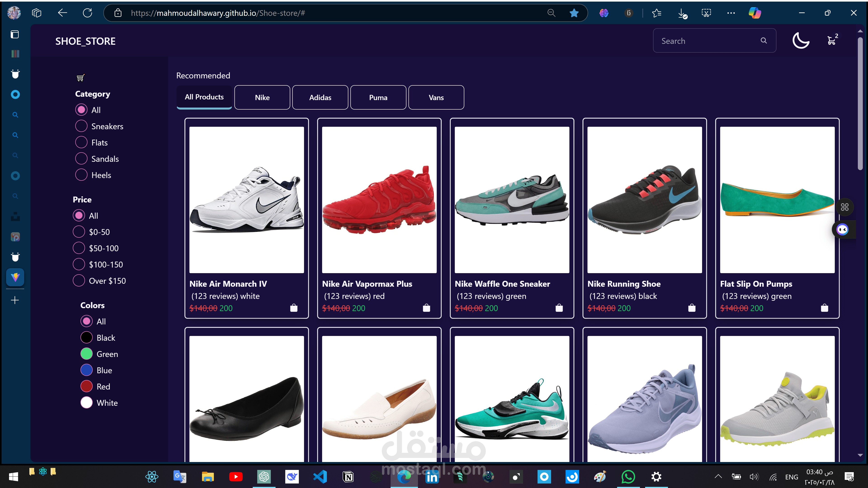Select the $100-150 price radio
868x488 pixels.
coord(79,264)
